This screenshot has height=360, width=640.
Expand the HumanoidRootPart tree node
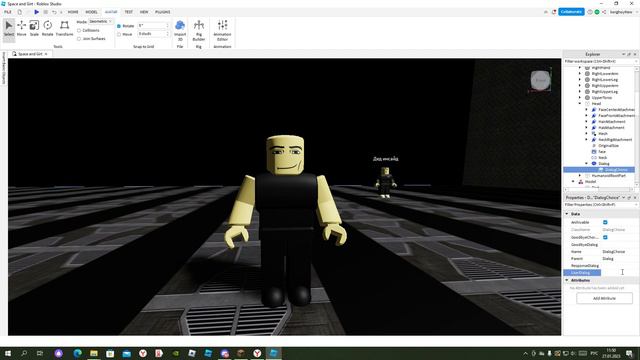tap(580, 176)
